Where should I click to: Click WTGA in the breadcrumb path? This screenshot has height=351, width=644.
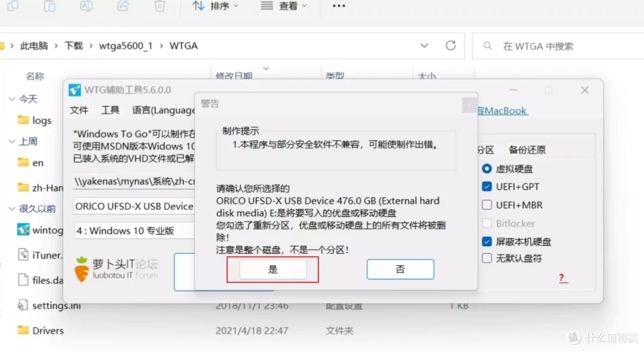[184, 45]
